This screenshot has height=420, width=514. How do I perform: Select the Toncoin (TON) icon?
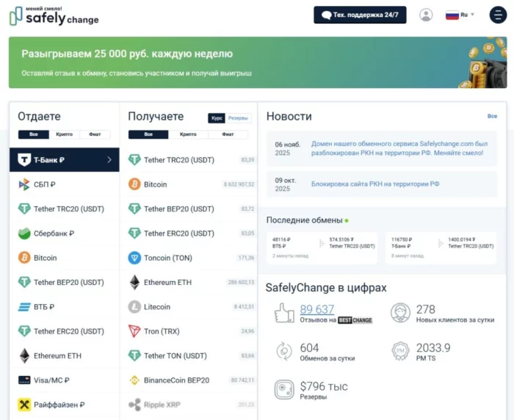coord(134,258)
